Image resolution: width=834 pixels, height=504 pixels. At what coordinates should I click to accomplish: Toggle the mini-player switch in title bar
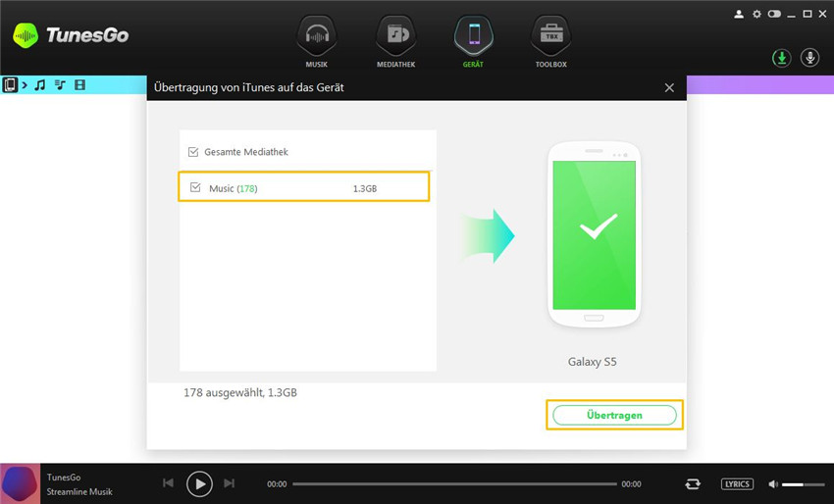pos(774,15)
